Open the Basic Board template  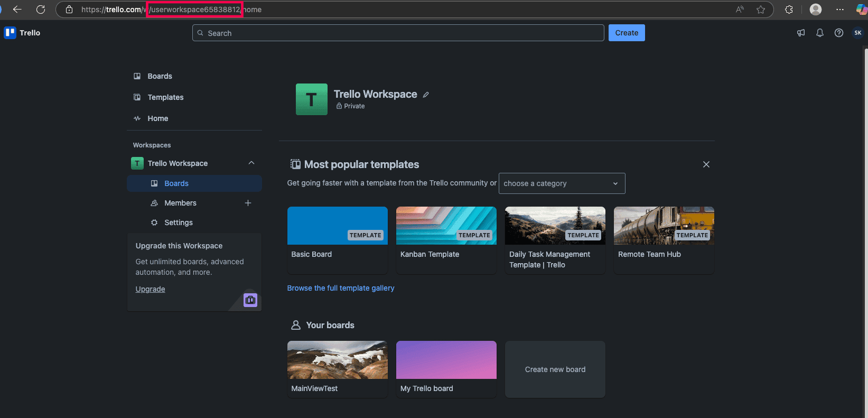coord(338,240)
